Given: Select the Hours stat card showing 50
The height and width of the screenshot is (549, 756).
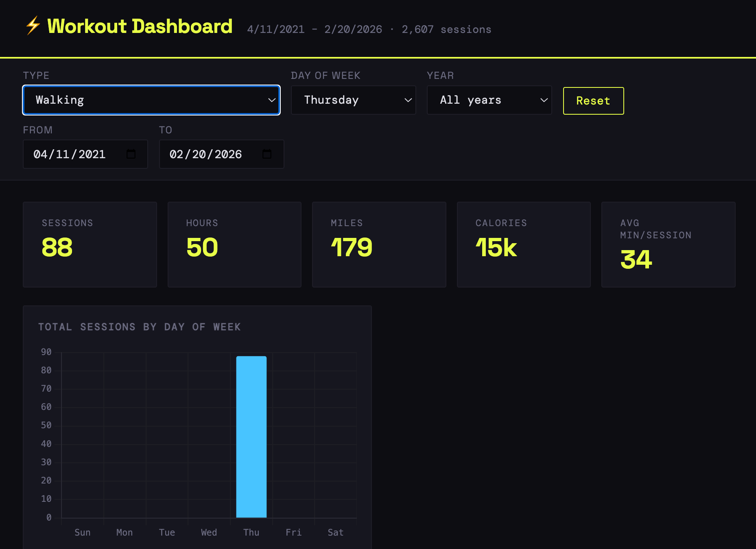Looking at the screenshot, I should coord(234,244).
